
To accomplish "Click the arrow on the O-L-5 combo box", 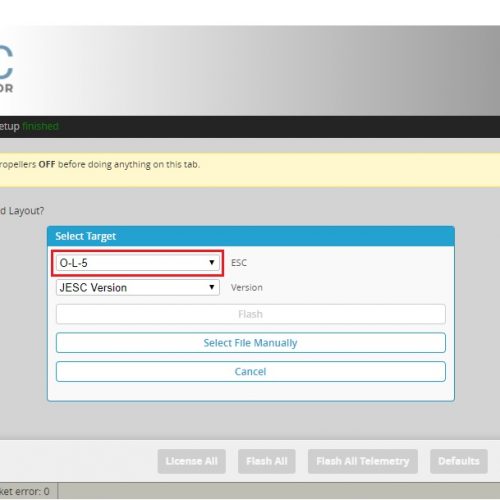I will tap(212, 263).
